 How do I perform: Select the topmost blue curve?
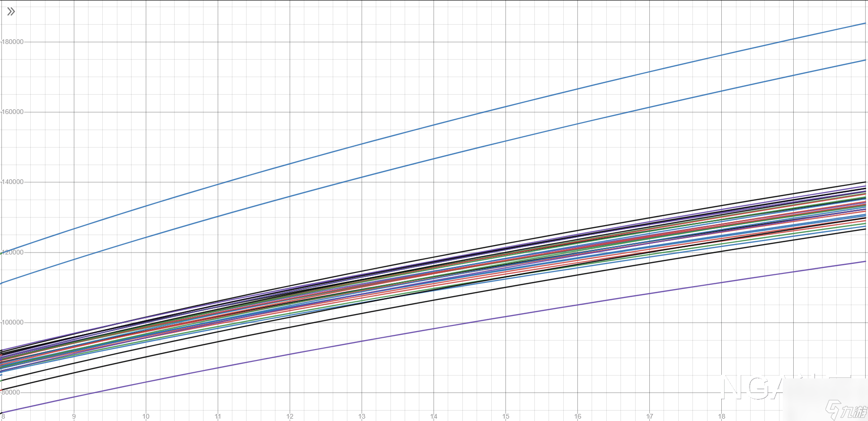tap(434, 125)
